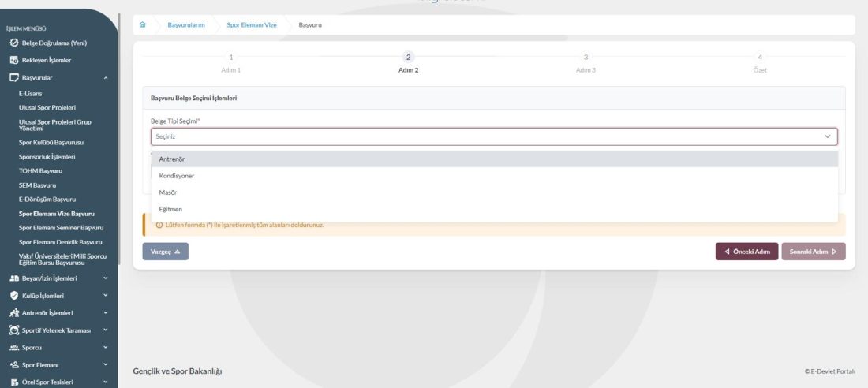868x388 pixels.
Task: Click the Sportif Yetenek Taraması icon
Action: coord(13,330)
